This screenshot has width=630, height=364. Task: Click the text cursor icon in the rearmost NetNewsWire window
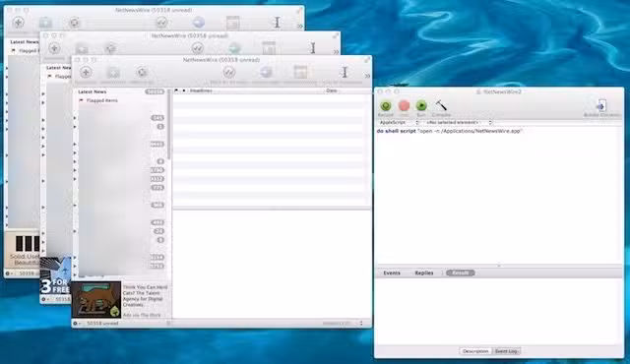click(277, 23)
